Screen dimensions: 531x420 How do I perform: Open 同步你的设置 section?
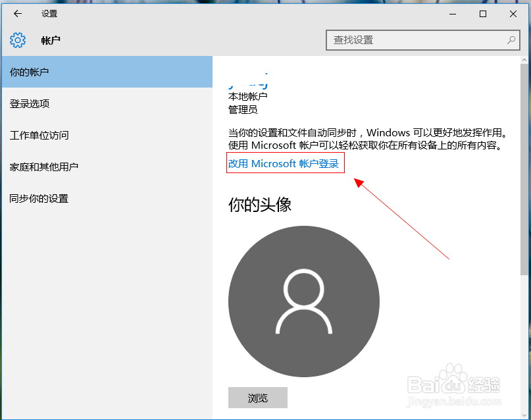coord(107,198)
